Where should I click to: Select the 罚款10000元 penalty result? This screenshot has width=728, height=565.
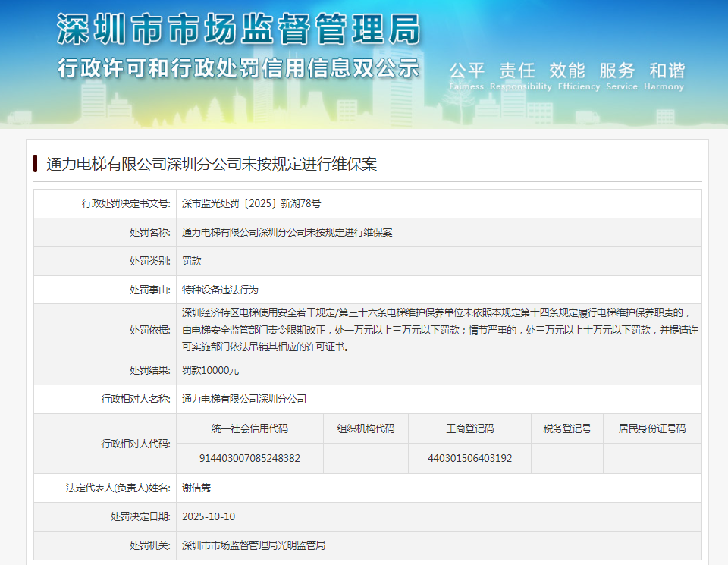coord(210,370)
